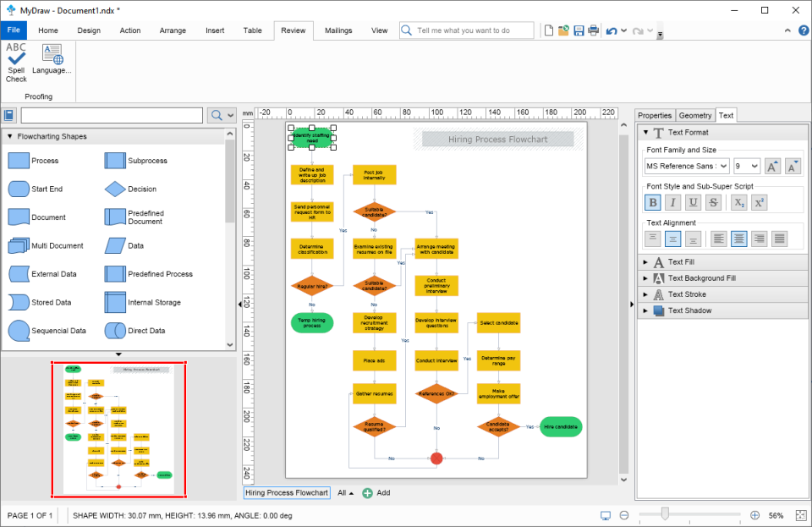Click the zoom in icon in status bar
This screenshot has width=812, height=527.
click(755, 514)
